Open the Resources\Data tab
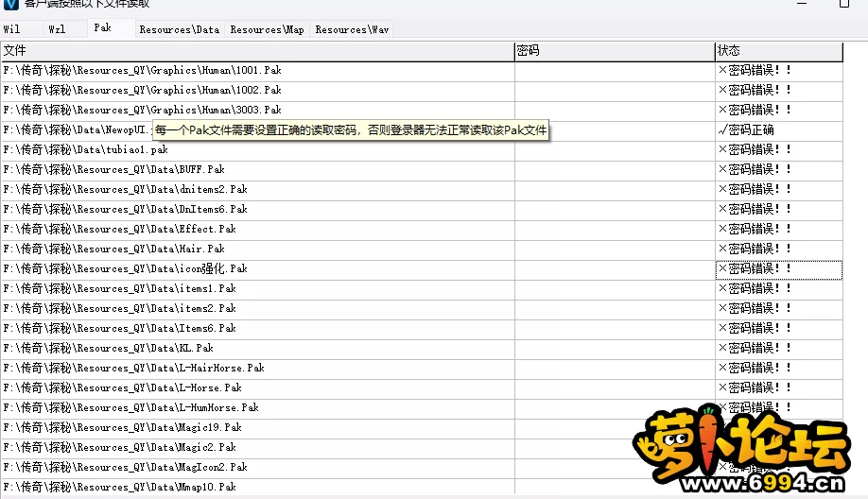The image size is (868, 499). [180, 29]
